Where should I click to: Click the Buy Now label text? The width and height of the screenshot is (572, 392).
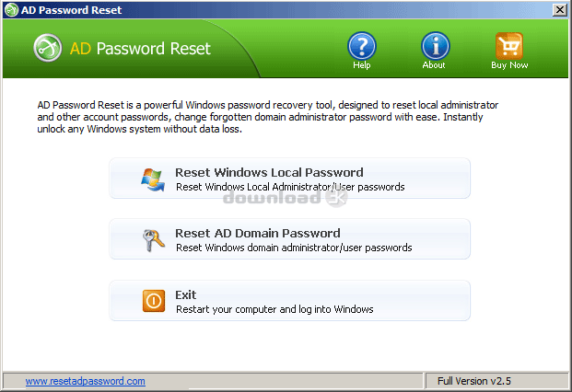(x=509, y=65)
